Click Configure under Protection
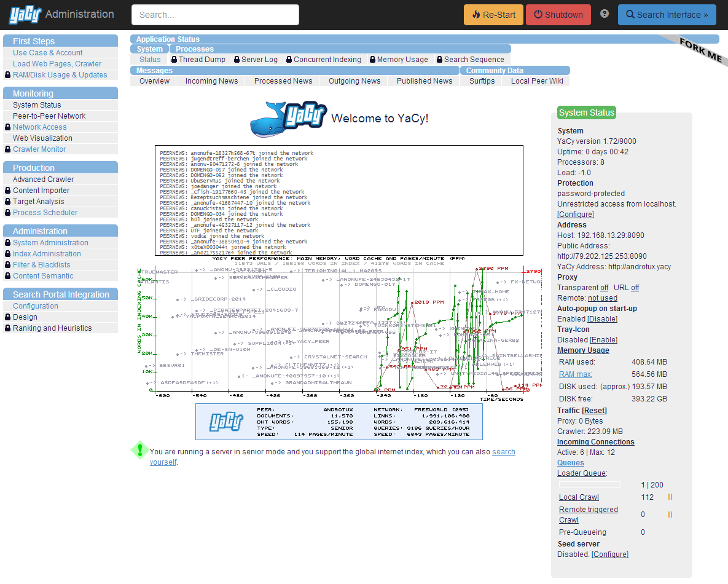The height and width of the screenshot is (584, 728). click(576, 215)
